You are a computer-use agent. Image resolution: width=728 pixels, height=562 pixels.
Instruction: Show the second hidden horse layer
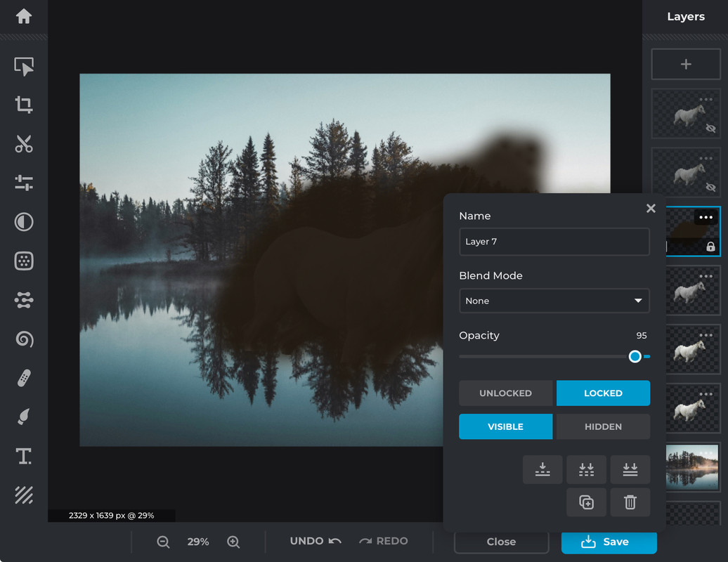tap(710, 187)
